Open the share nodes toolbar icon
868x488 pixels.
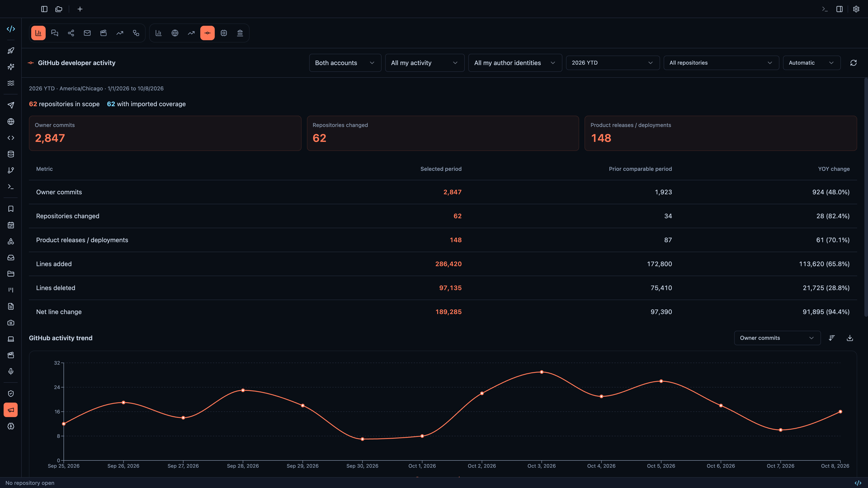pos(71,33)
